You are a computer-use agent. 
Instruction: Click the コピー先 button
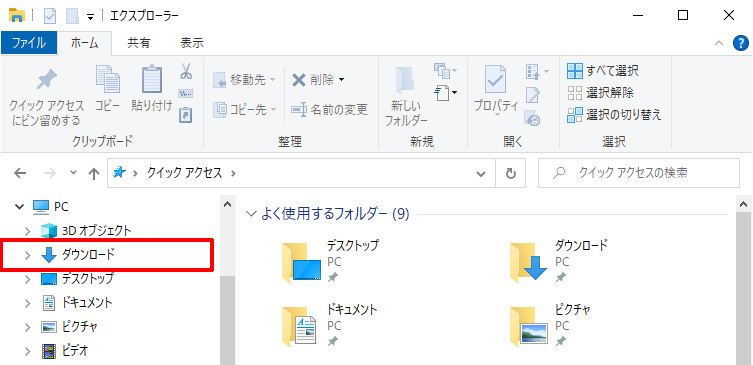(x=244, y=110)
